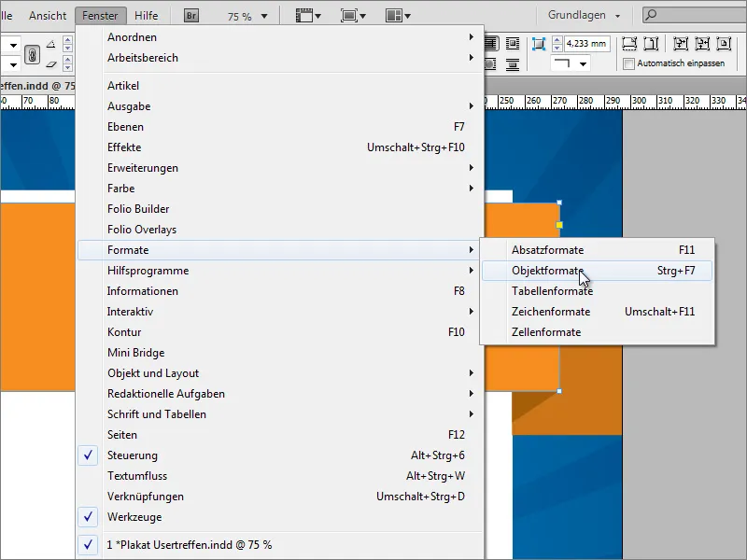The width and height of the screenshot is (747, 560).
Task: Open the arrange documents icon dropdown
Action: click(x=398, y=16)
